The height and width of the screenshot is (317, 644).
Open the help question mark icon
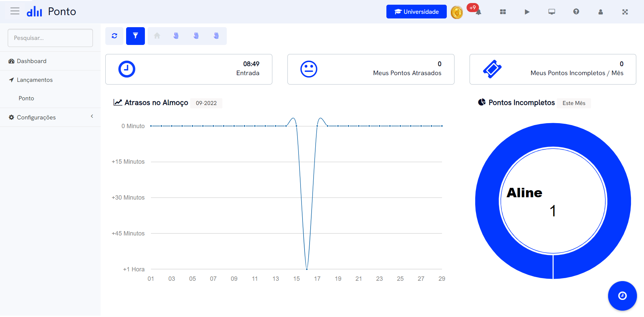576,12
